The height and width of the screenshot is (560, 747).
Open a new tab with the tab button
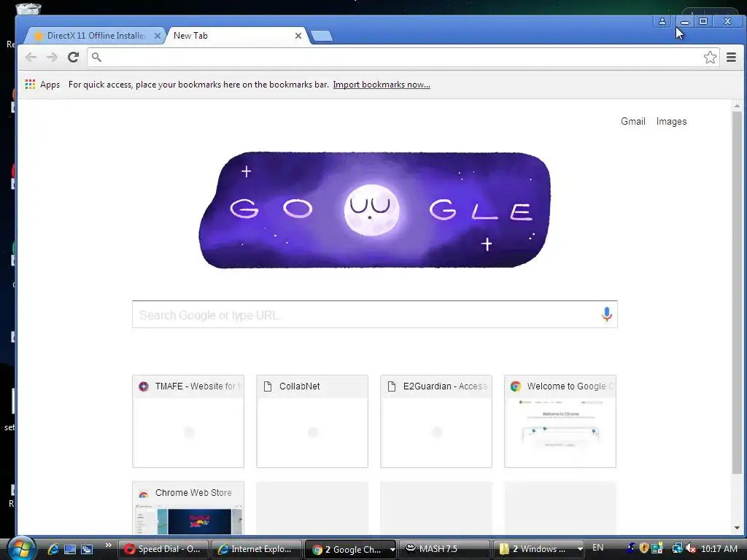(x=322, y=36)
